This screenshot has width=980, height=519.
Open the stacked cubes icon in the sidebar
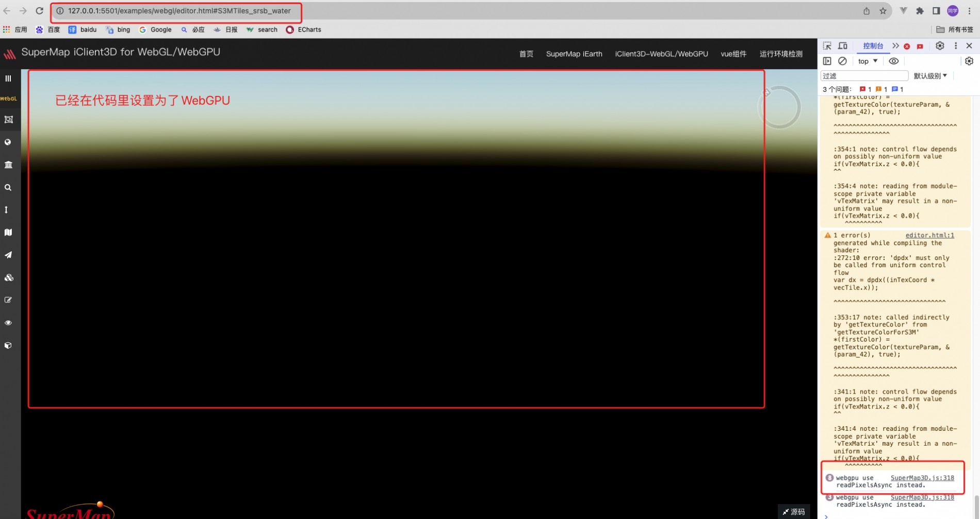(9, 278)
